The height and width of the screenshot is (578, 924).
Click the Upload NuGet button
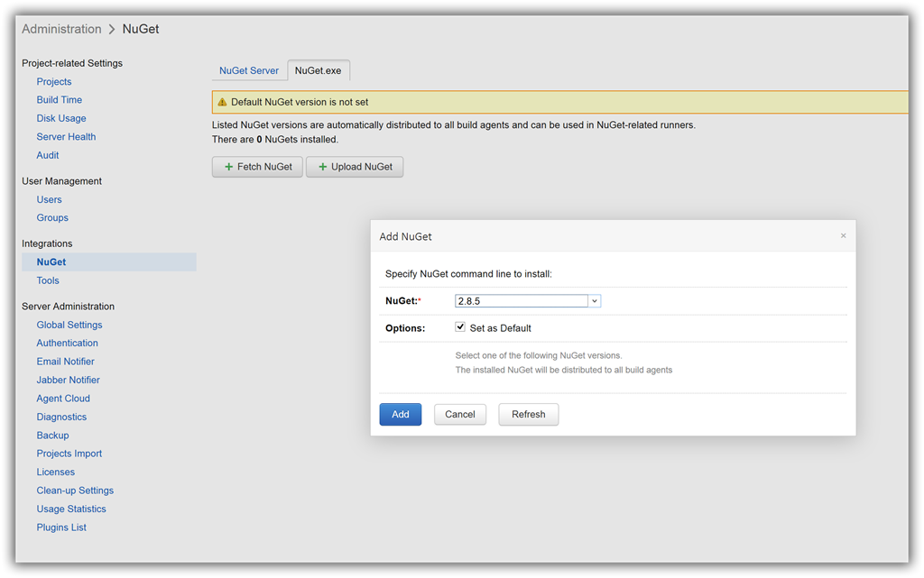tap(355, 167)
